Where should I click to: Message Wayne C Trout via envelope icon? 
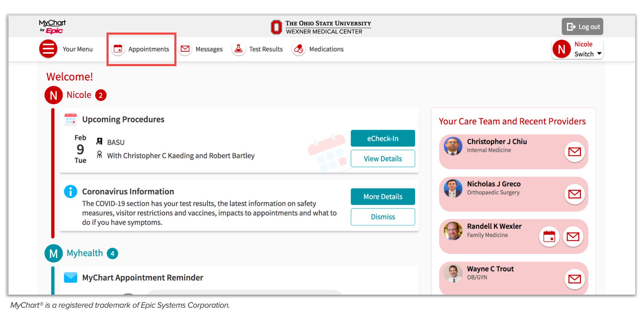(x=574, y=279)
